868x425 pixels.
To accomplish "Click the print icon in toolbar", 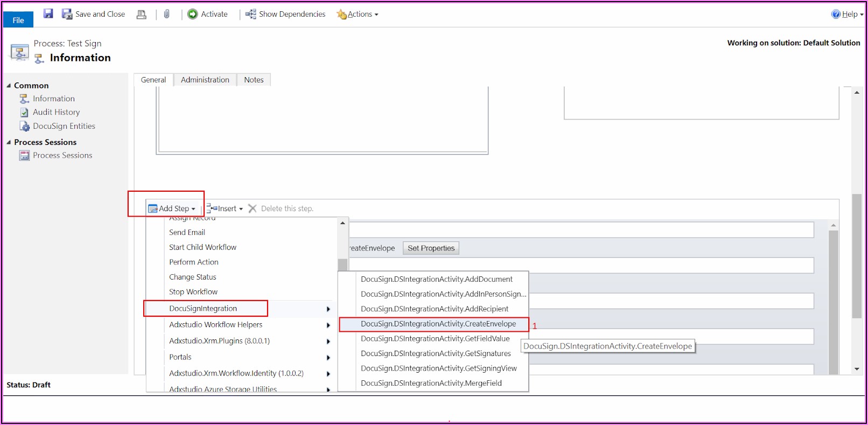I will click(x=142, y=15).
